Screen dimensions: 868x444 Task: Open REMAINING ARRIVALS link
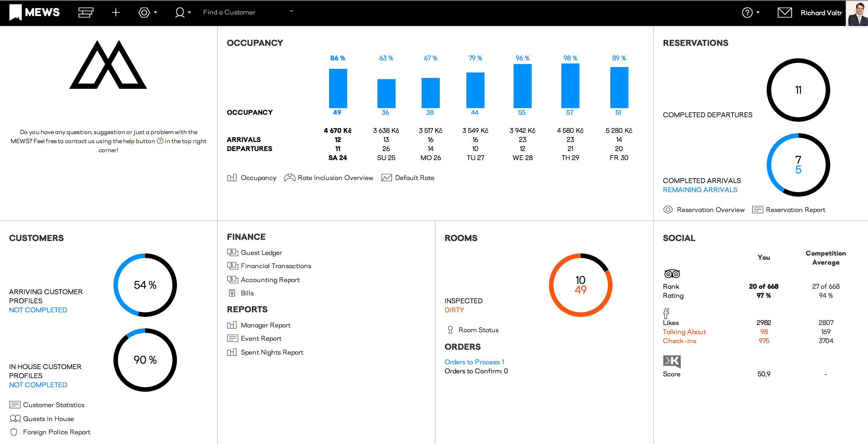click(x=700, y=189)
